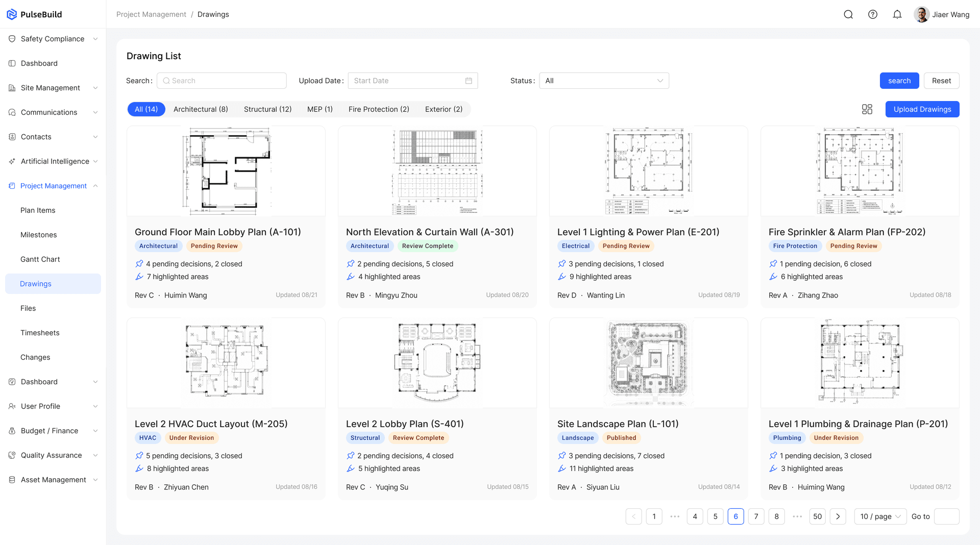
Task: Go to previous page arrow in pagination
Action: coord(633,516)
